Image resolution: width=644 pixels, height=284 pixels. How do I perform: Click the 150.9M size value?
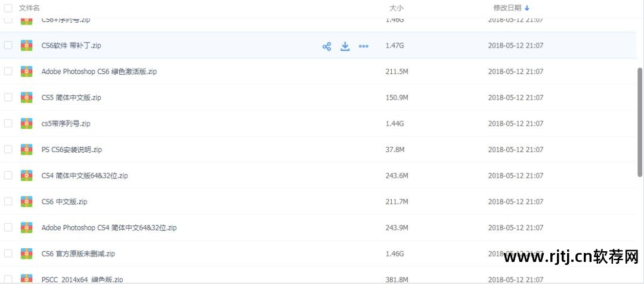[397, 97]
